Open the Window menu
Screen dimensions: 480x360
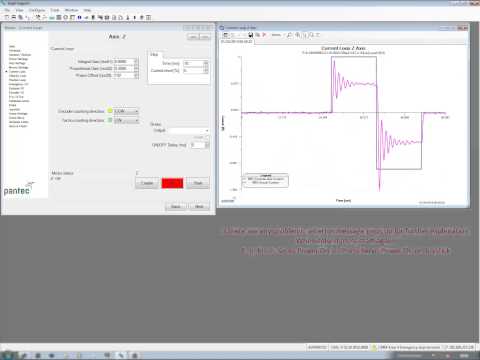71,10
